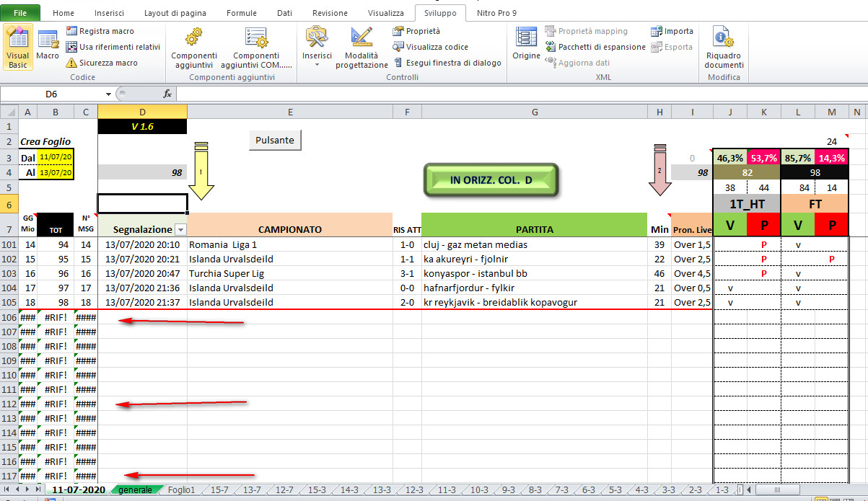This screenshot has width=868, height=501.
Task: Open the File tab
Action: (20, 13)
